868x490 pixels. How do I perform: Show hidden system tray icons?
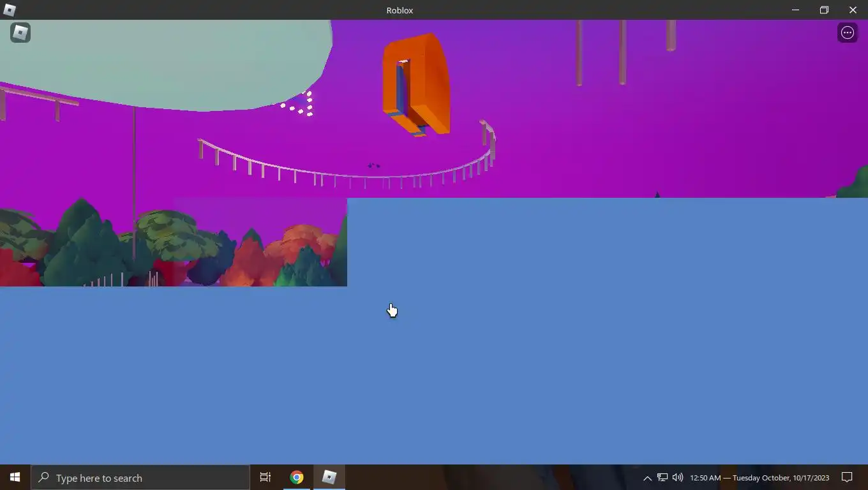click(x=647, y=478)
